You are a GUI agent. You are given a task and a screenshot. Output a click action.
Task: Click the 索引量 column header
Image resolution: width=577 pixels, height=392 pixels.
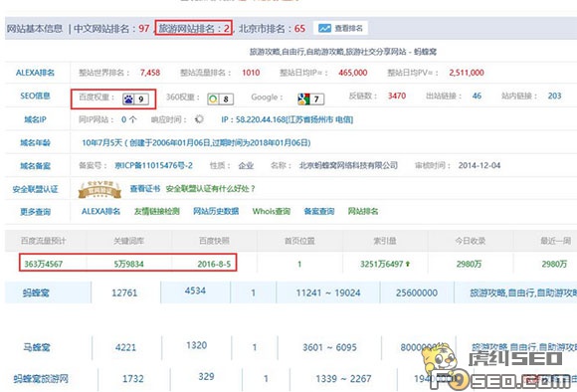pos(385,241)
